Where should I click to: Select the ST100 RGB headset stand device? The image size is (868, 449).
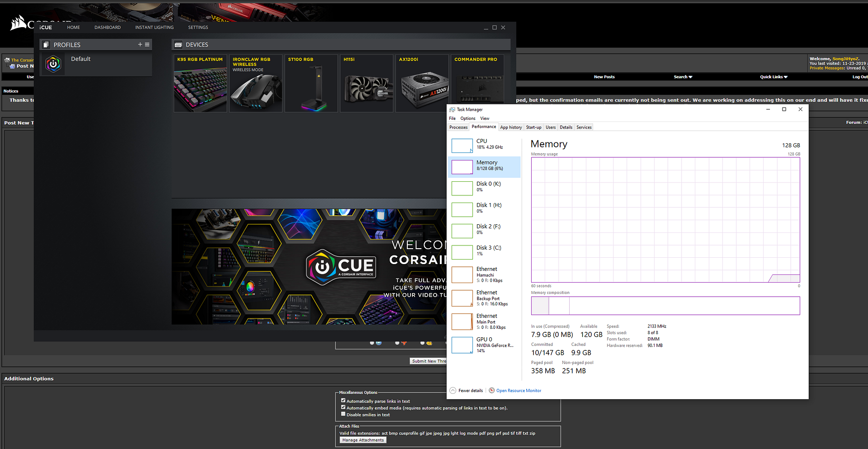(311, 83)
